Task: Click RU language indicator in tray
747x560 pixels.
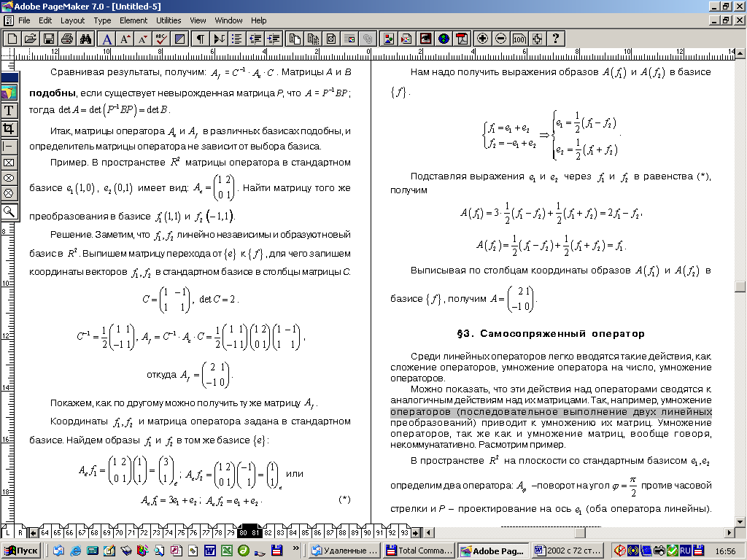Action: click(685, 551)
